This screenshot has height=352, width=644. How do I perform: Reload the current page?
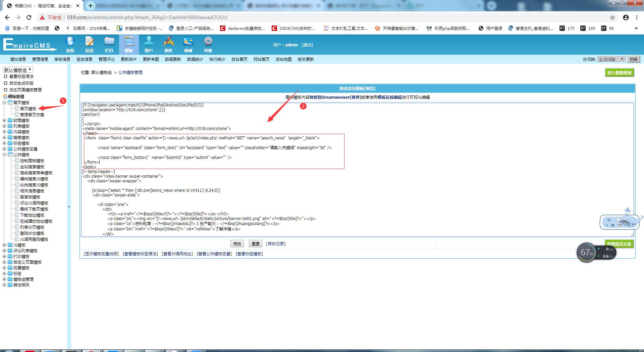pyautogui.click(x=29, y=17)
